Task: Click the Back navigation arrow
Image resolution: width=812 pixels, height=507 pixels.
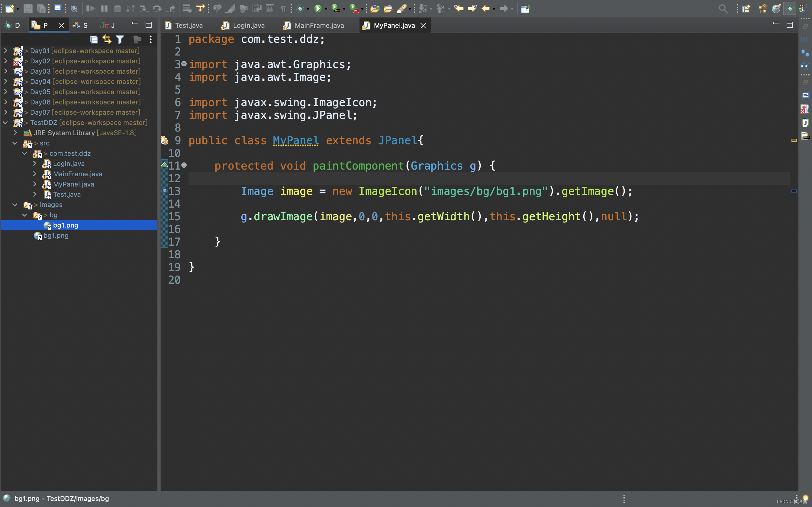Action: pyautogui.click(x=485, y=9)
